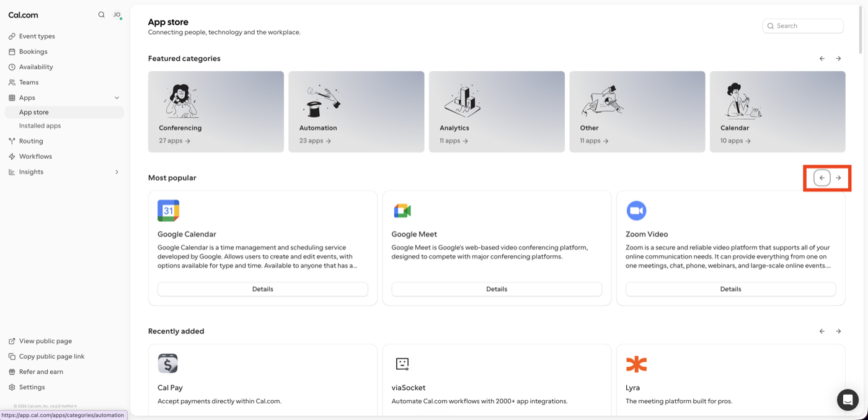This screenshot has width=868, height=420.
Task: Click the Google Meet title text
Action: [x=414, y=234]
